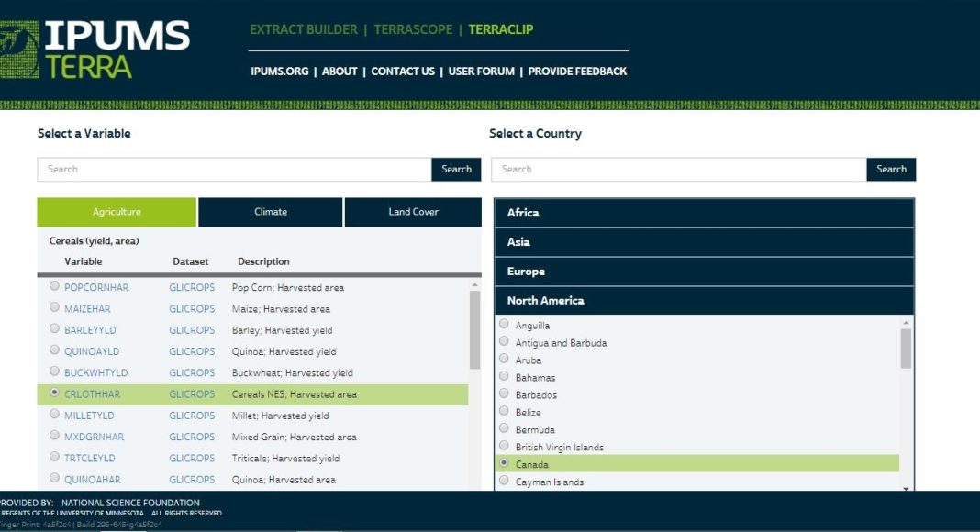Switch to the Climate tab
The height and width of the screenshot is (532, 980).
(x=271, y=212)
